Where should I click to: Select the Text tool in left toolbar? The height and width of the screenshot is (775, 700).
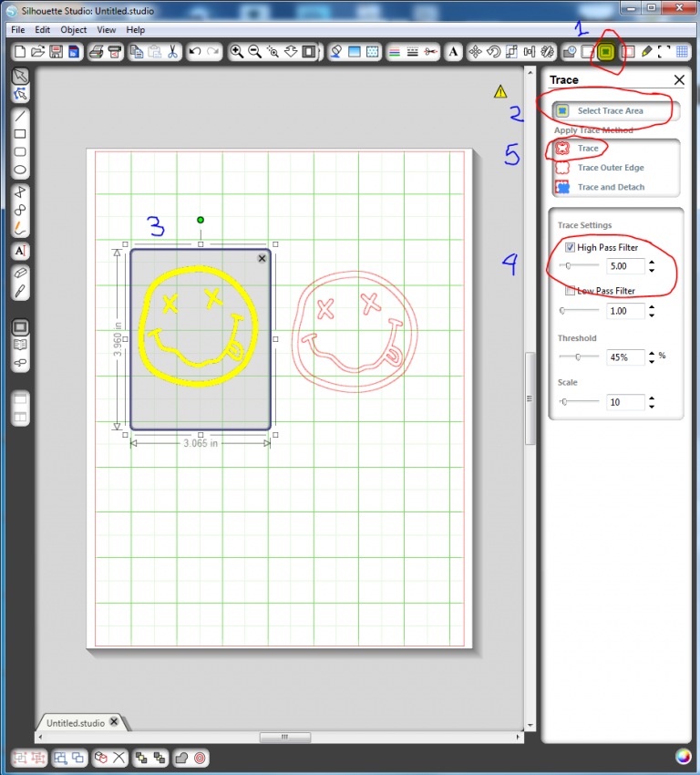tap(20, 250)
